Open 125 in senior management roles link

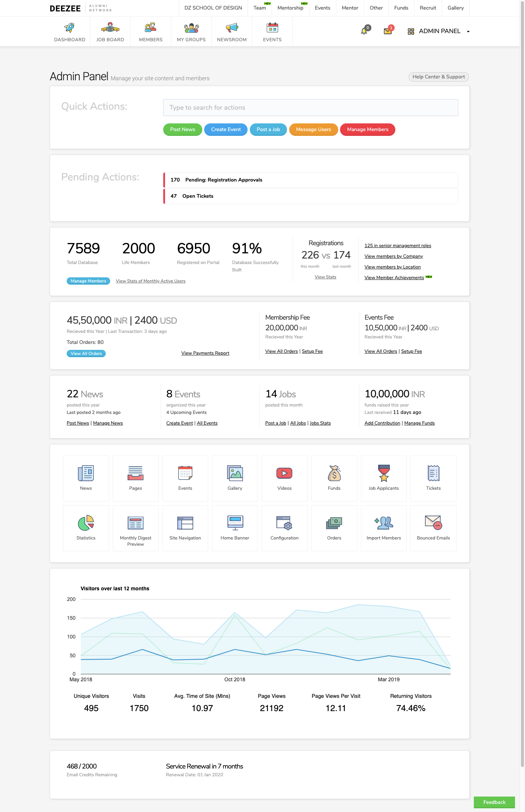point(398,246)
